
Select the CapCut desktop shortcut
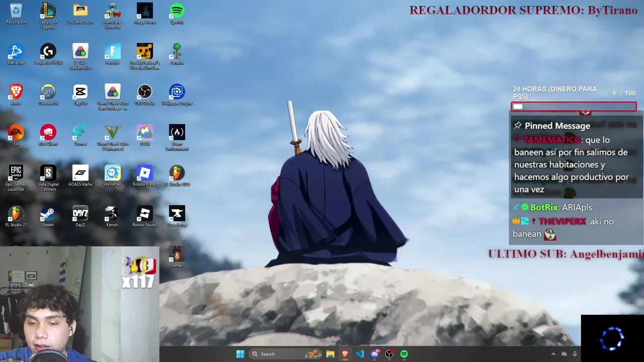(80, 95)
